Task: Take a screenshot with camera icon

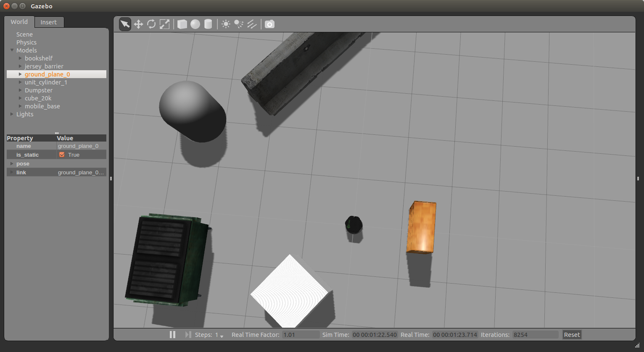Action: coord(269,24)
